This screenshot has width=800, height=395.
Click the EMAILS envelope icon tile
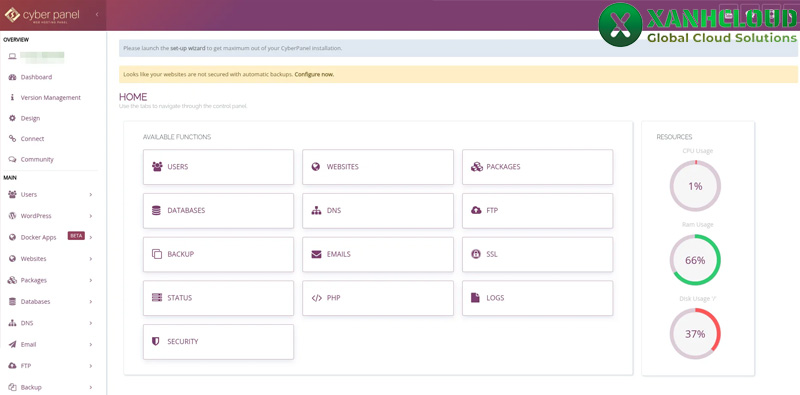coord(316,254)
